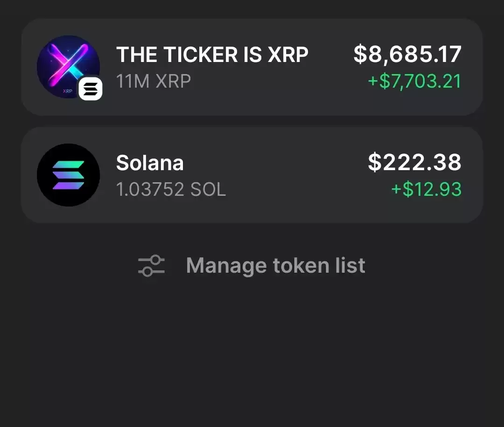Tap the +$7,703.21 gain amount
This screenshot has height=427, width=504.
pyautogui.click(x=415, y=81)
